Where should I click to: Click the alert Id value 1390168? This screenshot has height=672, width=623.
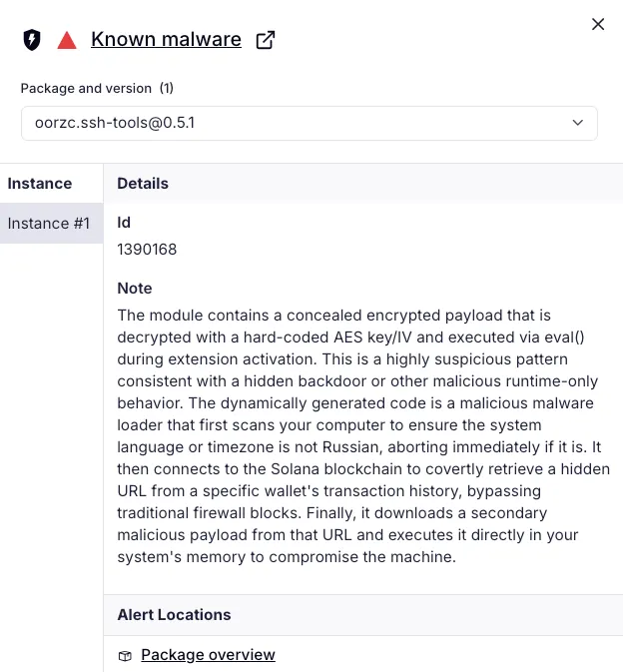147,250
